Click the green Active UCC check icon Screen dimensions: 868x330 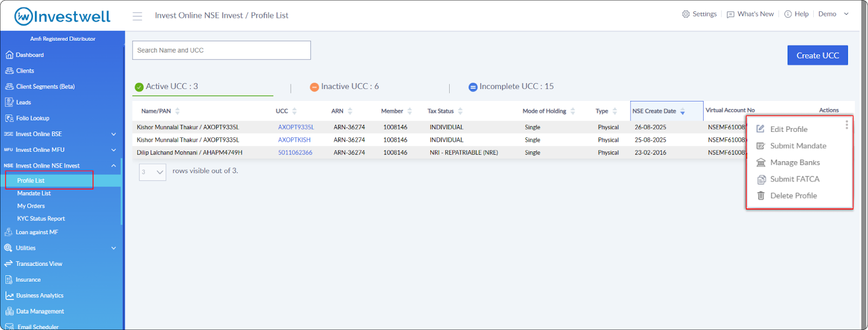[x=139, y=87]
